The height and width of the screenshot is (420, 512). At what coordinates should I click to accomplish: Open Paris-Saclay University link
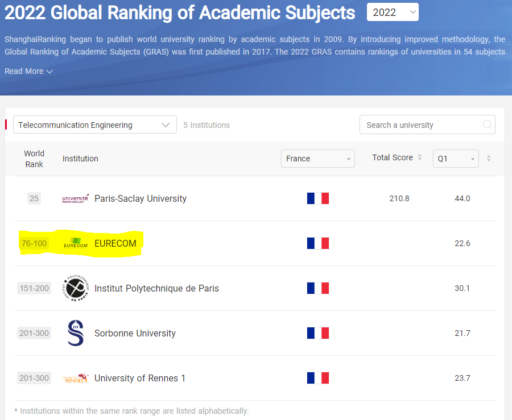(141, 198)
